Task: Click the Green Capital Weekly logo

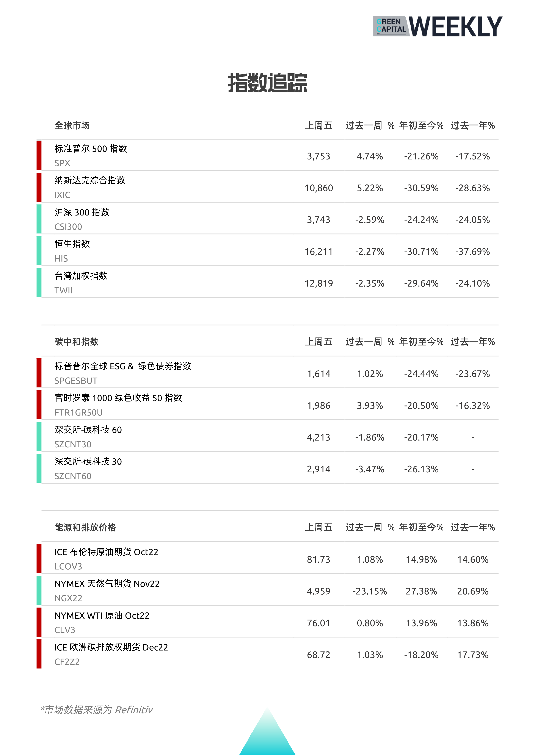Action: [x=438, y=26]
